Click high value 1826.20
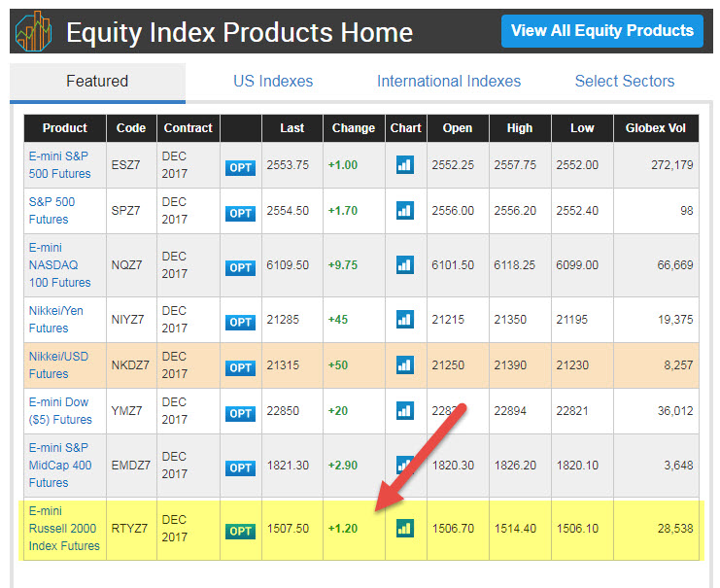Screen dimensions: 720x588 515,466
